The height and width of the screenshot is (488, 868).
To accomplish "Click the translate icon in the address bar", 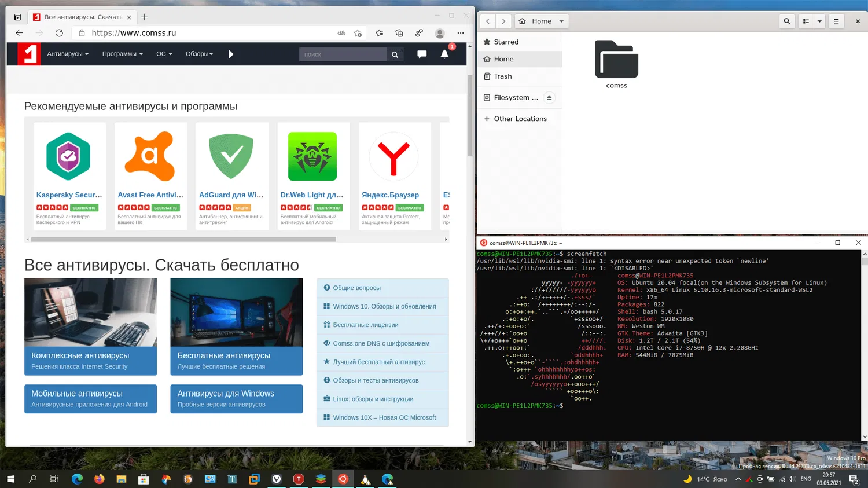I will [341, 33].
